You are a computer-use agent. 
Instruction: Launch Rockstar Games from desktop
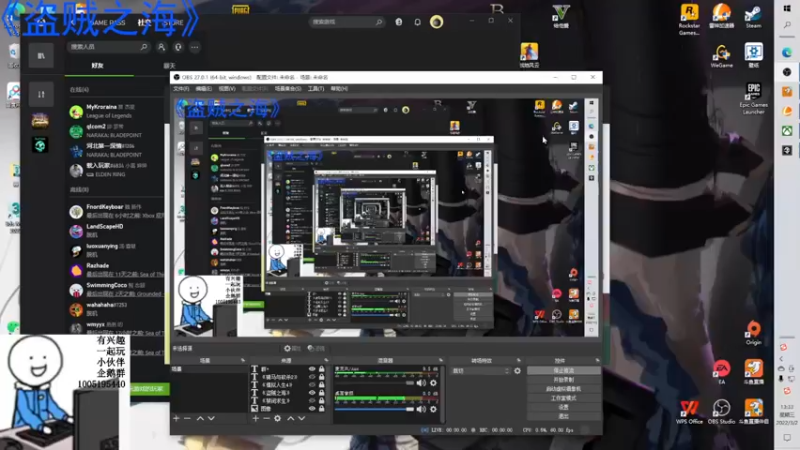click(689, 19)
